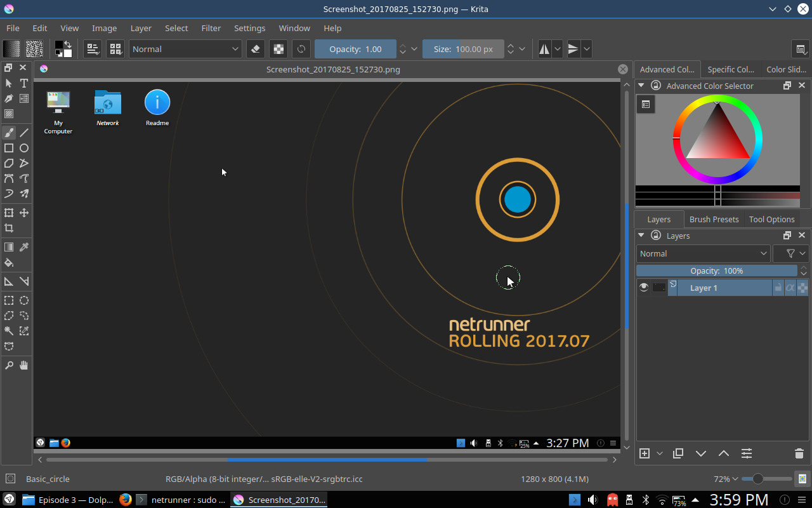The height and width of the screenshot is (508, 812).
Task: Open the Layers panel blend mode dropdown
Action: pyautogui.click(x=703, y=253)
